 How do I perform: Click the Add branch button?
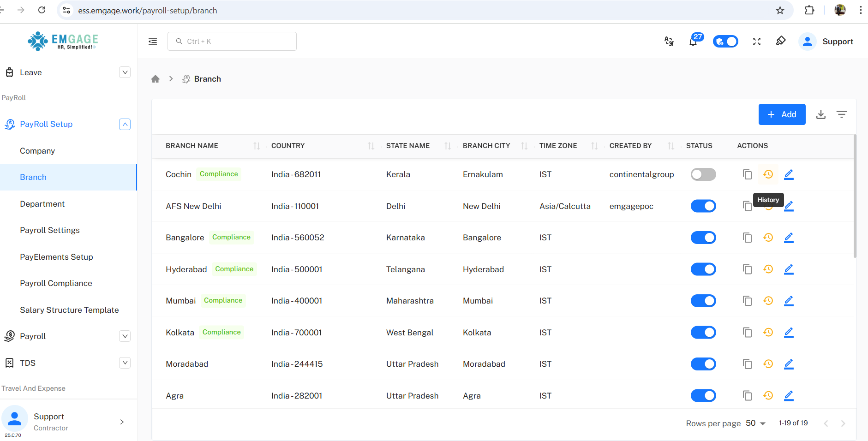(782, 114)
